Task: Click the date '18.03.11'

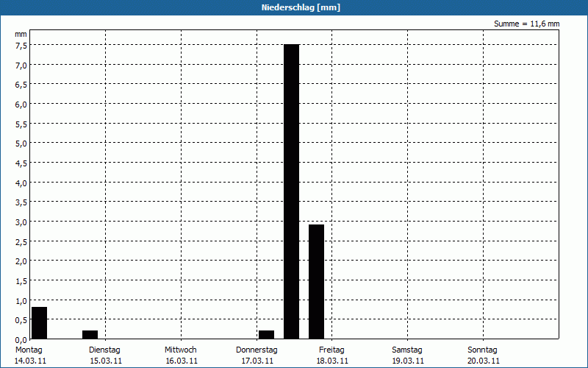Action: [332, 361]
